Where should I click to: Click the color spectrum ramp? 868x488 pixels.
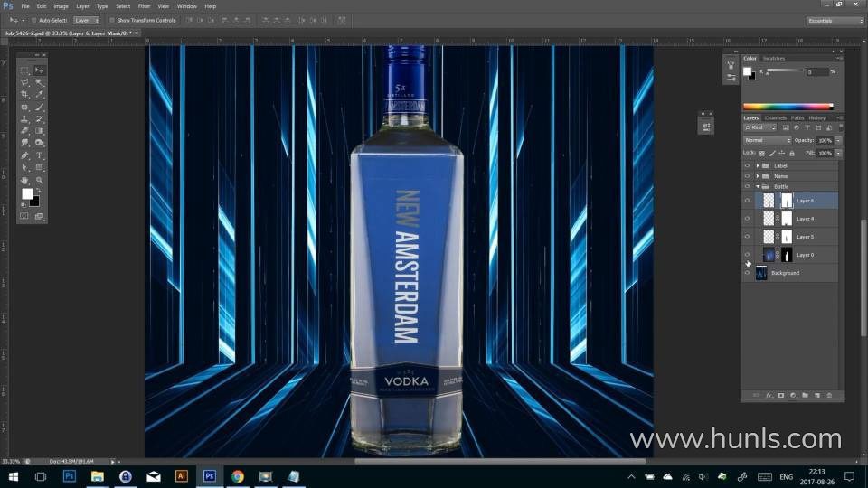point(788,107)
